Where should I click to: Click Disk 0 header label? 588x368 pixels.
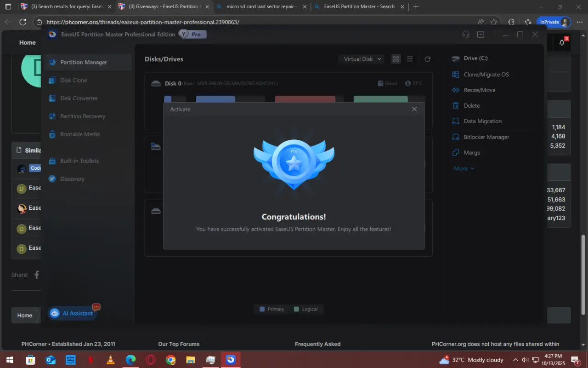(x=173, y=83)
